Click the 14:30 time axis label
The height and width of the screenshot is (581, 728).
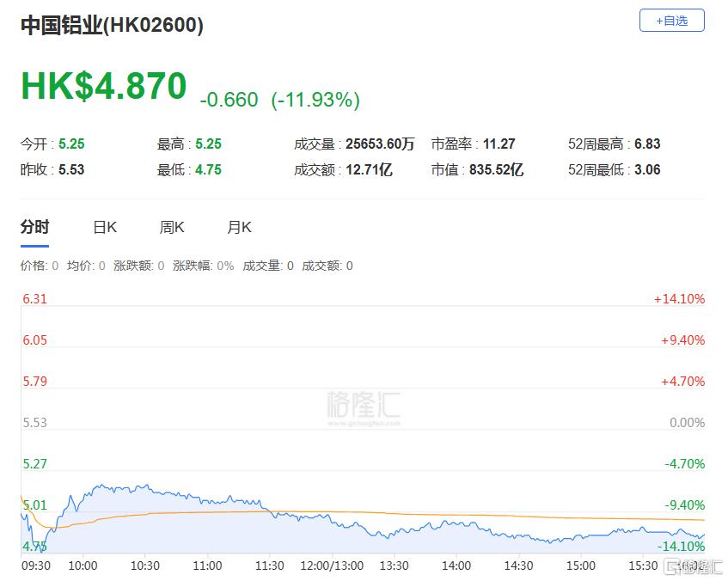pos(518,566)
